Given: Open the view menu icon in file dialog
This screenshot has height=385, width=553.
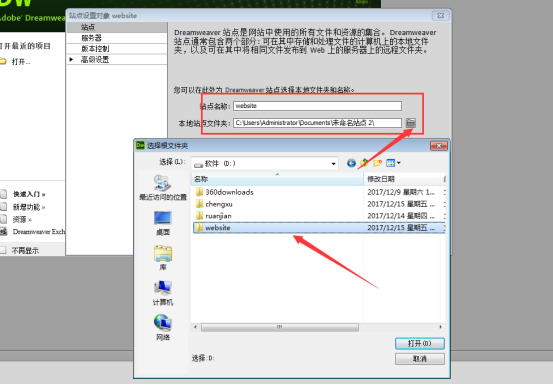Looking at the screenshot, I should (393, 163).
